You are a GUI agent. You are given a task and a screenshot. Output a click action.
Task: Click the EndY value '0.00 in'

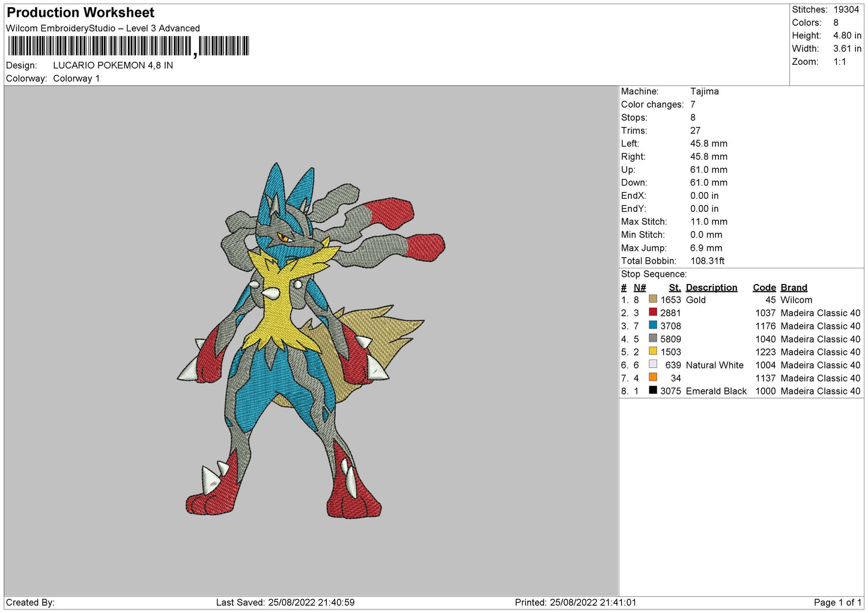pos(705,209)
